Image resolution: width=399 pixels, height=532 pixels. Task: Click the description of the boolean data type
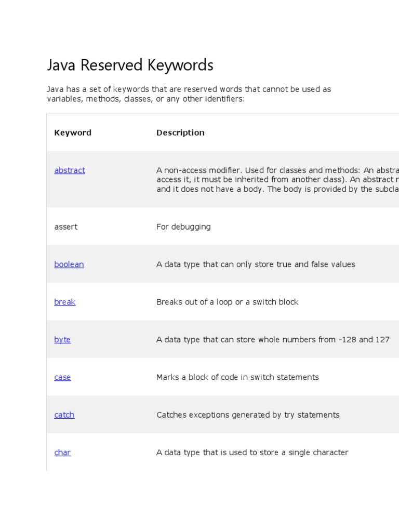click(256, 264)
